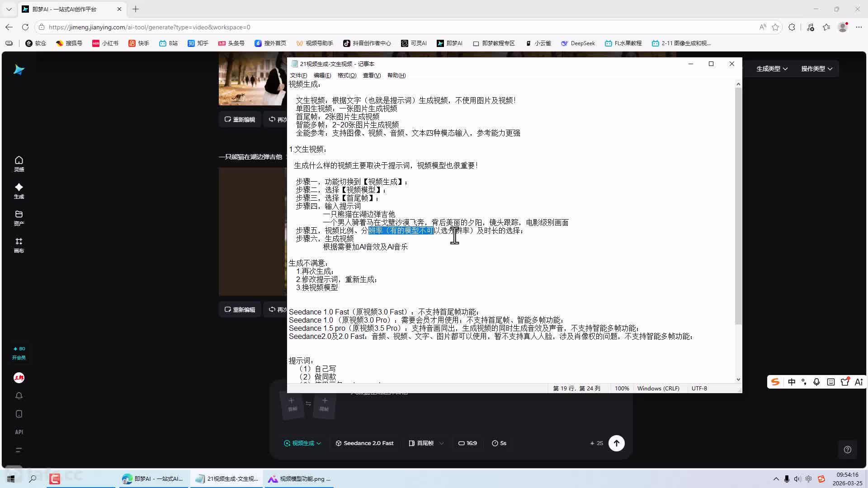The image size is (868, 488).
Task: Open the tab search dropdown arrow
Action: coord(9,9)
